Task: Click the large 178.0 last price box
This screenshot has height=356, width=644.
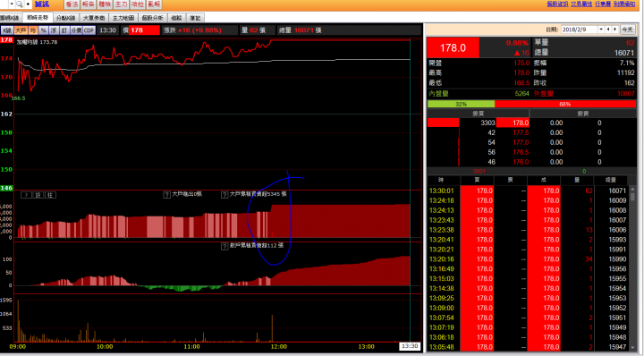Action: pos(453,47)
